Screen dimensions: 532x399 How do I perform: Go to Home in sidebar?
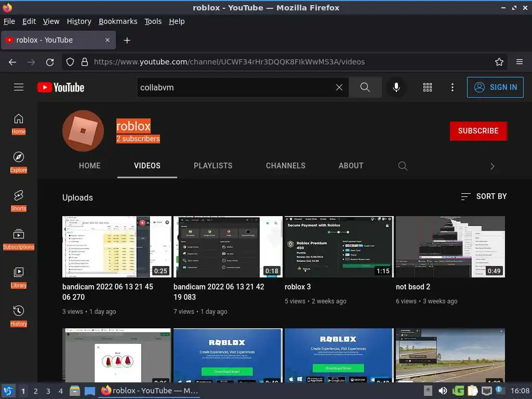click(x=19, y=124)
